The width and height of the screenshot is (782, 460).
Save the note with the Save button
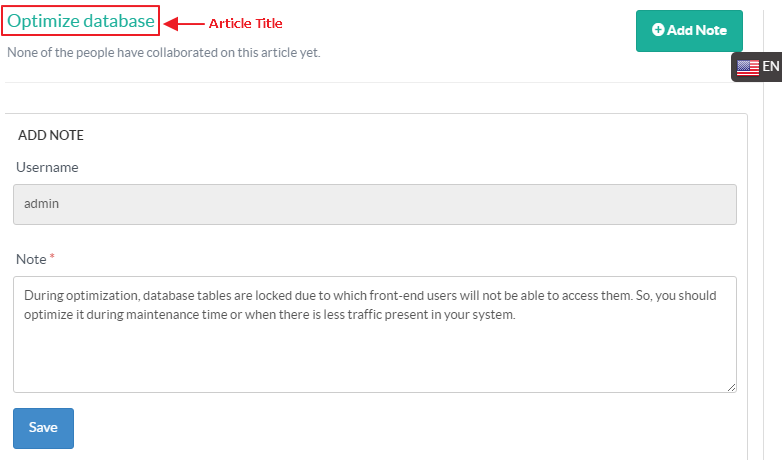click(x=43, y=428)
